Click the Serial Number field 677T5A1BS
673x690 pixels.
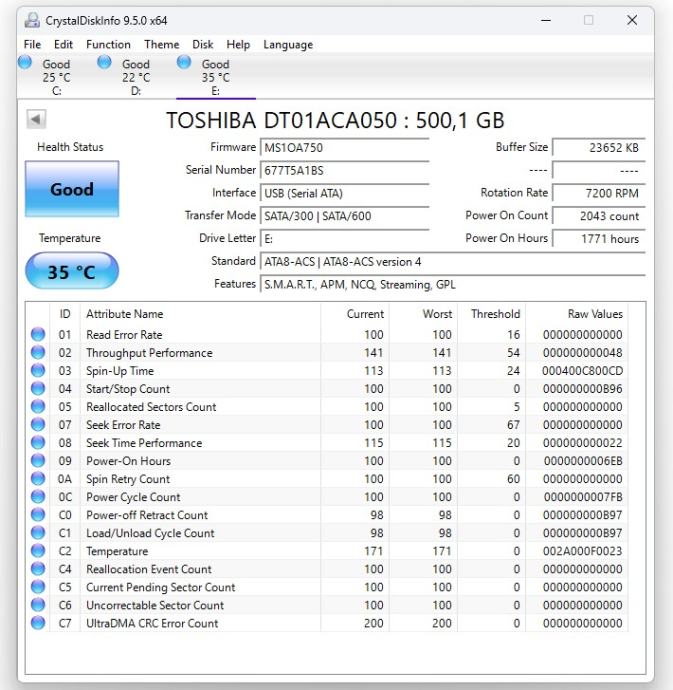pos(345,170)
